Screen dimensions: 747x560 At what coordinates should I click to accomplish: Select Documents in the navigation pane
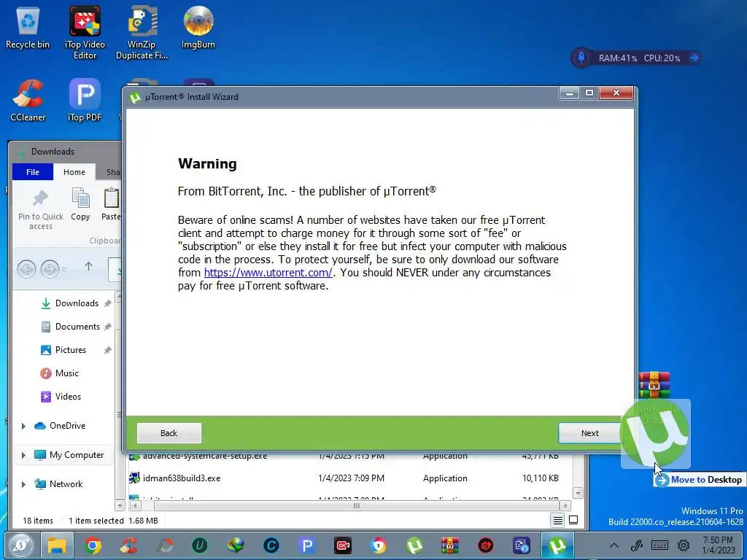point(77,327)
